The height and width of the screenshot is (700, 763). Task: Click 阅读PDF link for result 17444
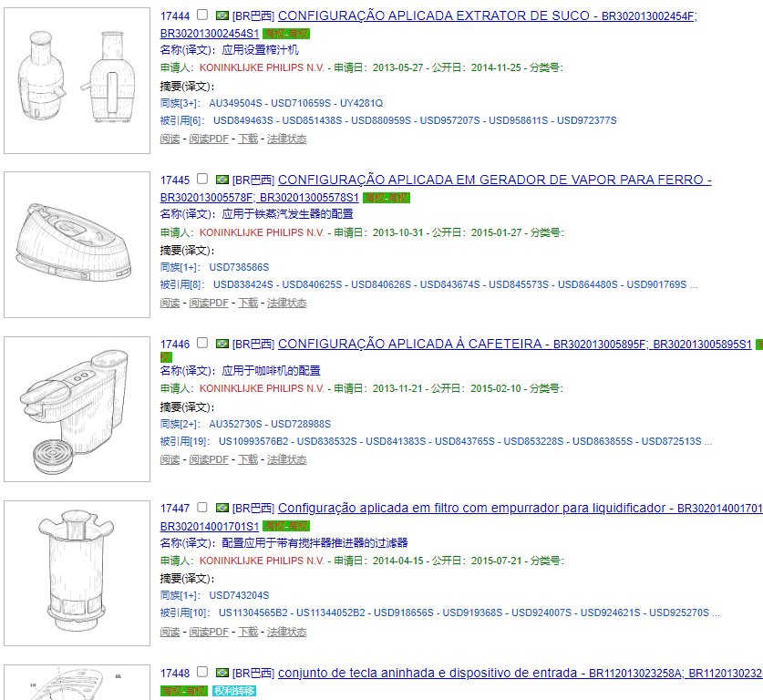(209, 139)
